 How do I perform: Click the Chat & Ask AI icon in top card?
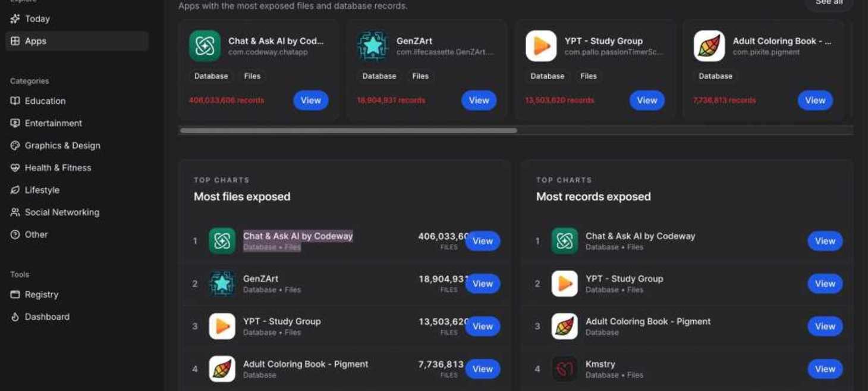coord(205,46)
